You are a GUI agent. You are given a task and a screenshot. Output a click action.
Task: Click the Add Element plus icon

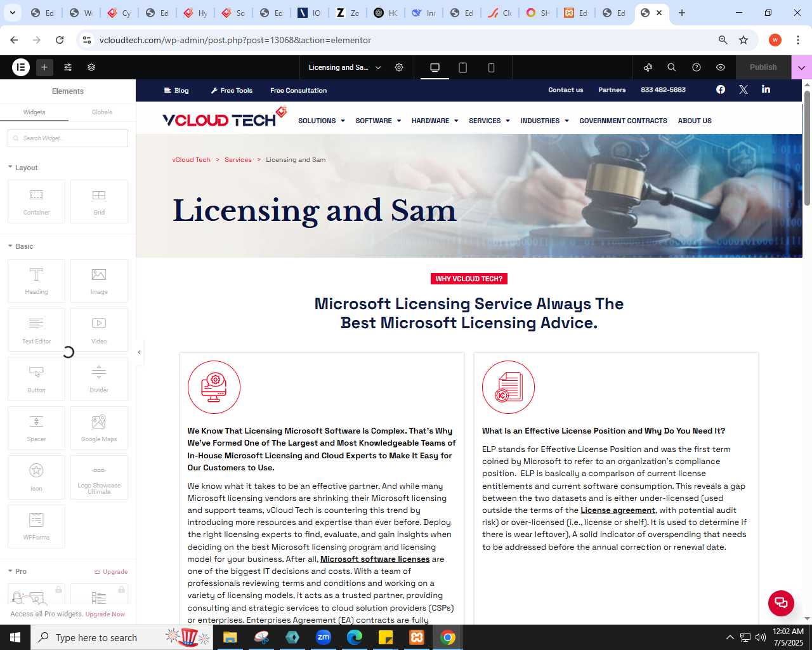point(44,67)
